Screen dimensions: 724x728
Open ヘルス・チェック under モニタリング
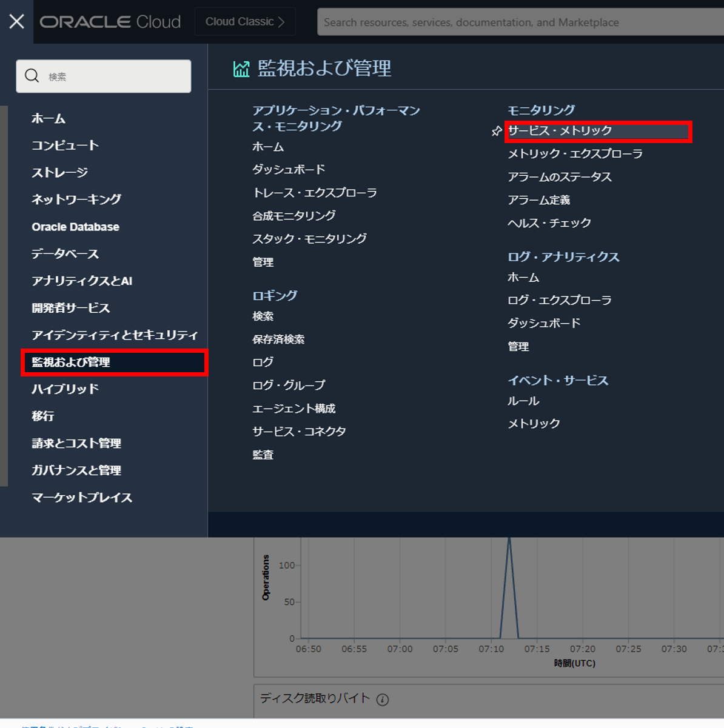[549, 222]
